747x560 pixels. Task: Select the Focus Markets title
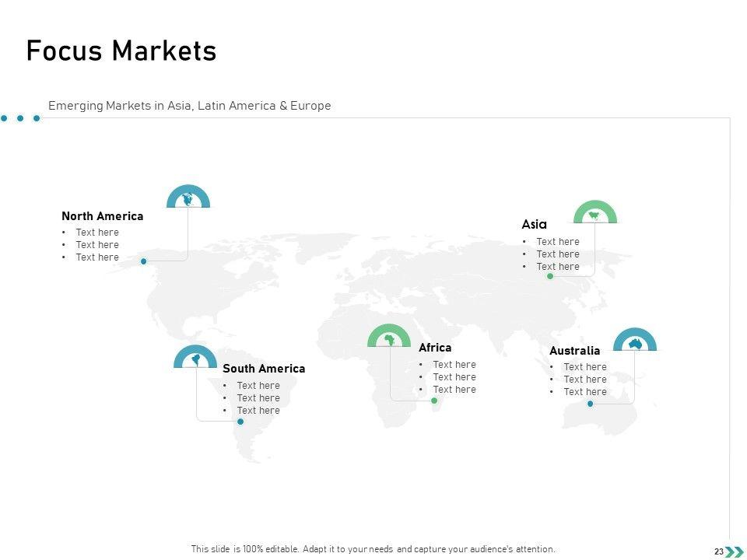coord(121,51)
